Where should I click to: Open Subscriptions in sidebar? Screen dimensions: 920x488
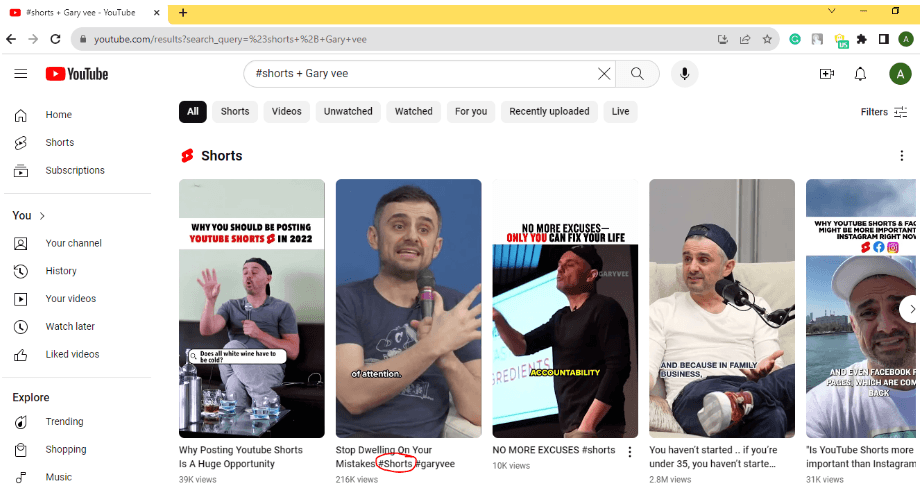[76, 171]
